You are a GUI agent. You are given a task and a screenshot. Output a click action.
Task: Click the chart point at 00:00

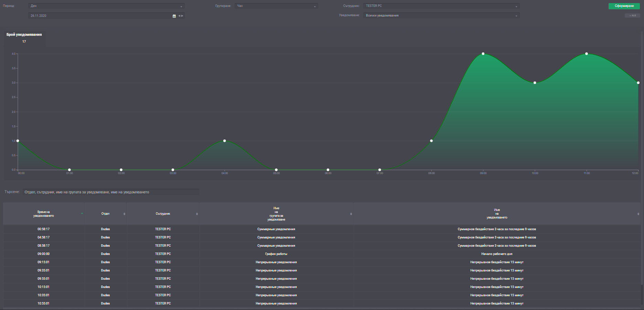click(18, 141)
